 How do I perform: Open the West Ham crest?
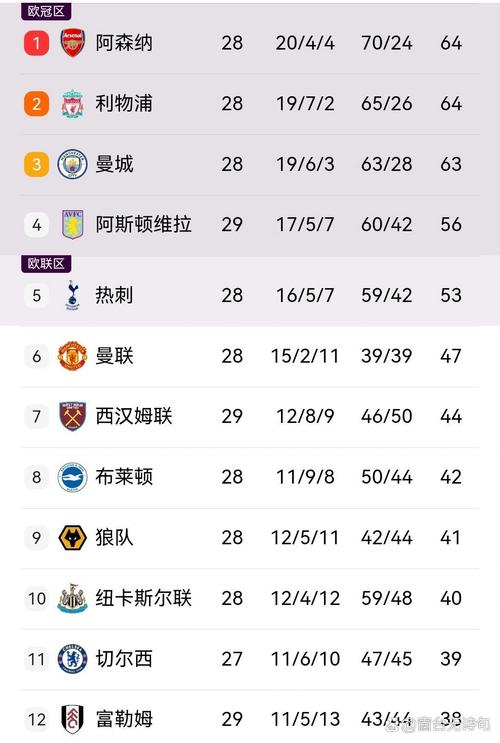click(73, 416)
